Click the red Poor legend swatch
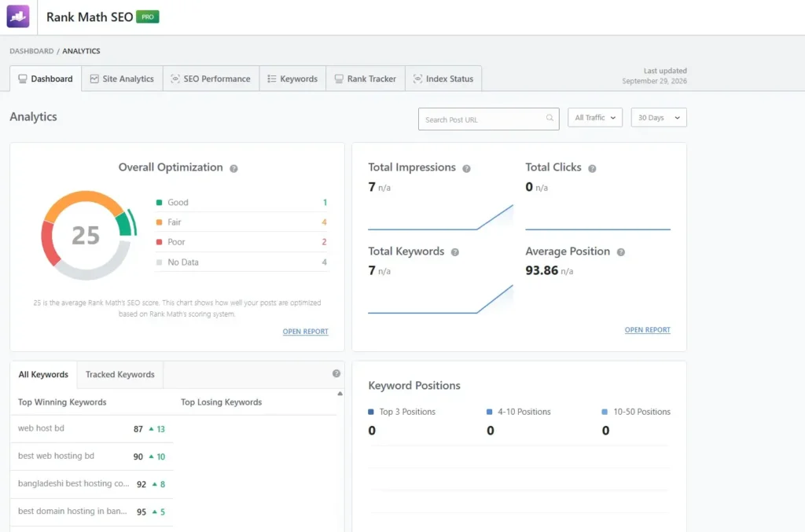 coord(159,241)
